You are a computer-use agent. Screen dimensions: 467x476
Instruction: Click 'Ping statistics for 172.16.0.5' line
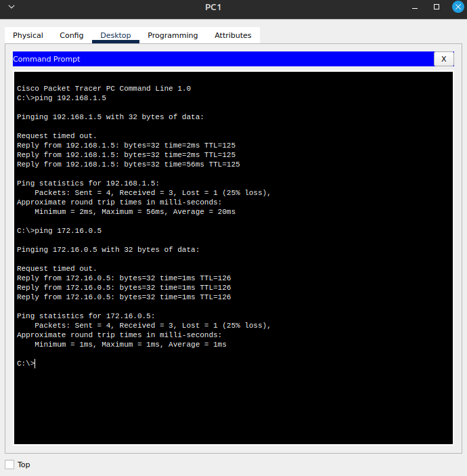(x=86, y=316)
